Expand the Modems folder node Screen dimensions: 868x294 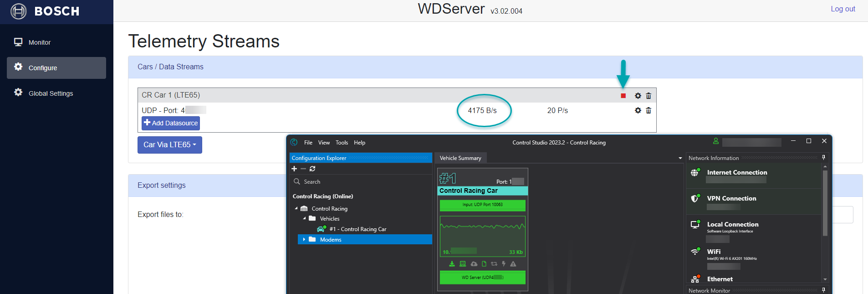point(304,239)
